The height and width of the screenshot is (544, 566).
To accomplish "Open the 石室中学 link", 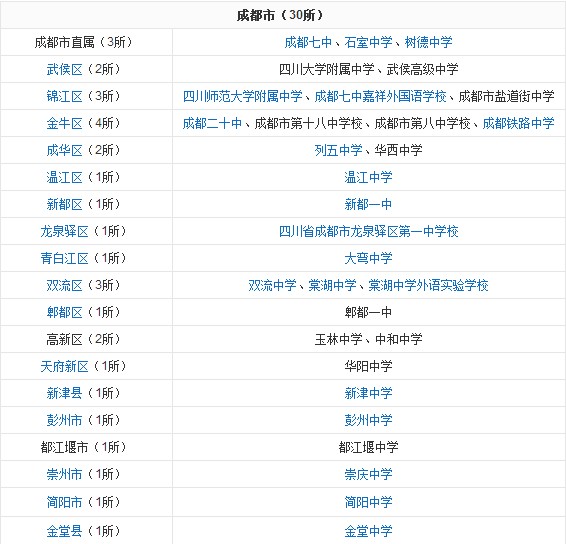I will click(368, 42).
